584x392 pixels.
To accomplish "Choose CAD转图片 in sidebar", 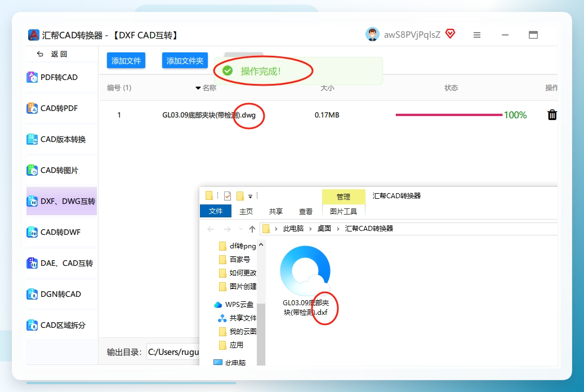I will [x=61, y=170].
